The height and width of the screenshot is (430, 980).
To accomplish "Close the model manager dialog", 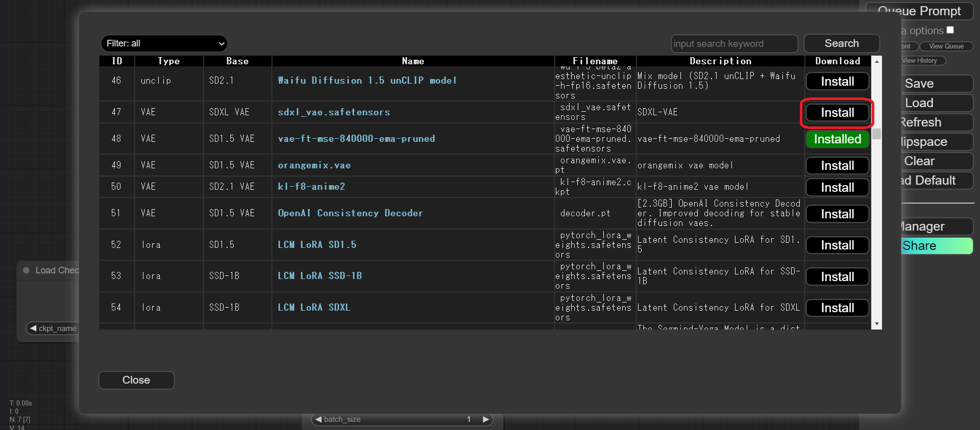I will coord(136,380).
